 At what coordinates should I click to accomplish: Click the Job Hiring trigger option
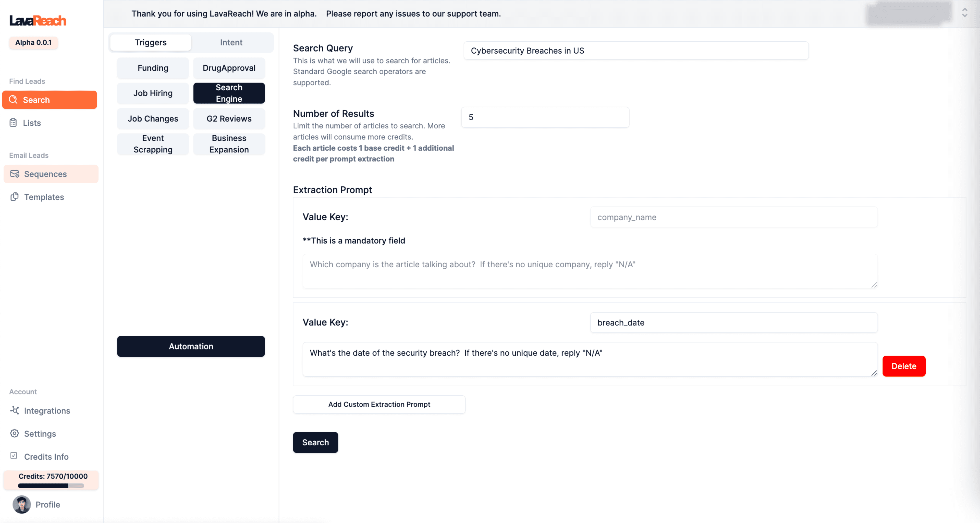153,93
